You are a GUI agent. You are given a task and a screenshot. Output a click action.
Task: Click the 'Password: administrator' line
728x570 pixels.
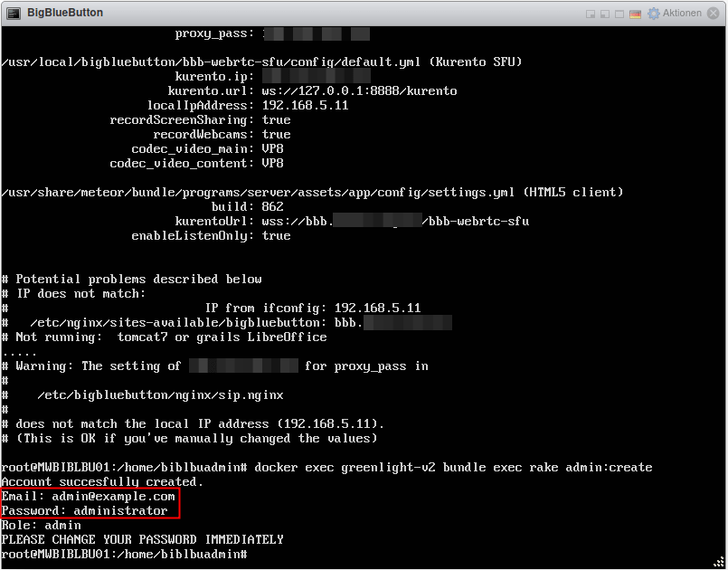tap(84, 511)
